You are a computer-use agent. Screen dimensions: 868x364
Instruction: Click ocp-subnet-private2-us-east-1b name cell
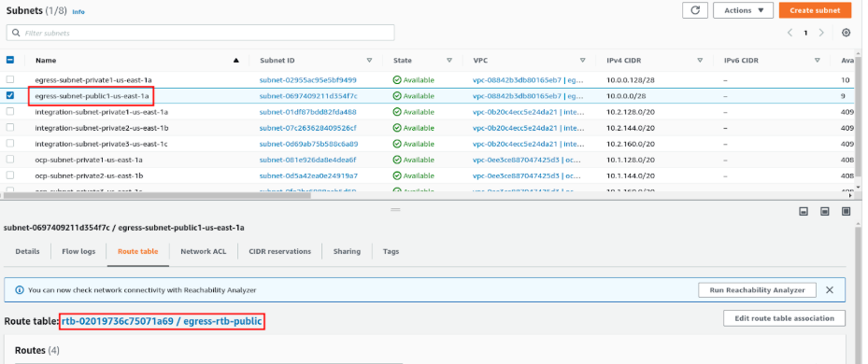coord(89,175)
